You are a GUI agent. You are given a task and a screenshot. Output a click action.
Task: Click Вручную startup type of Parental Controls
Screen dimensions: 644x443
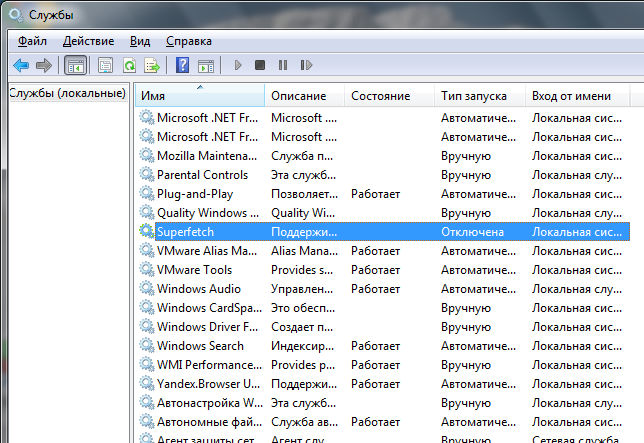(x=466, y=175)
